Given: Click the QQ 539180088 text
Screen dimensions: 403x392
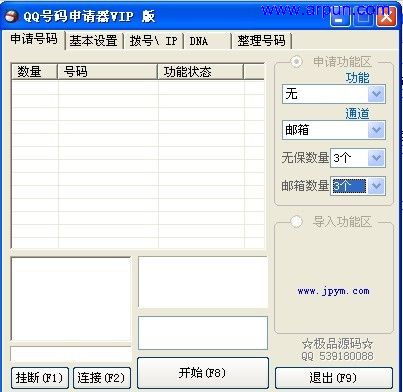Looking at the screenshot, I should point(337,356).
